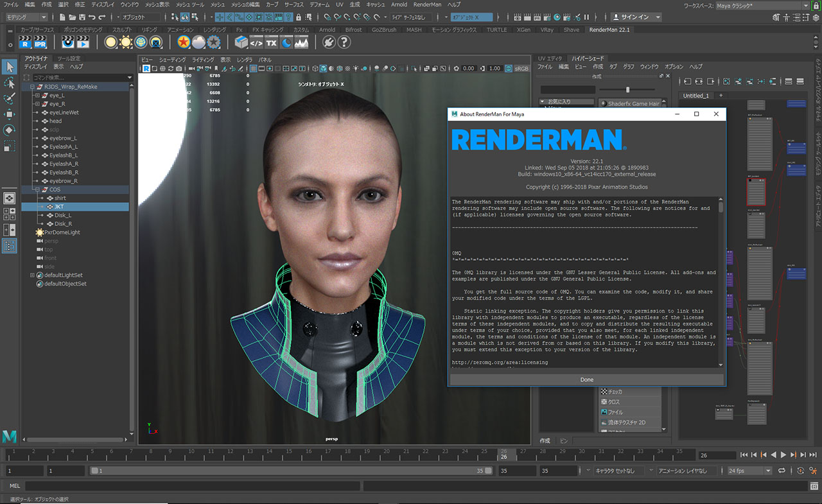This screenshot has width=822, height=504.
Task: Collapse the COS group in outliner
Action: 37,189
